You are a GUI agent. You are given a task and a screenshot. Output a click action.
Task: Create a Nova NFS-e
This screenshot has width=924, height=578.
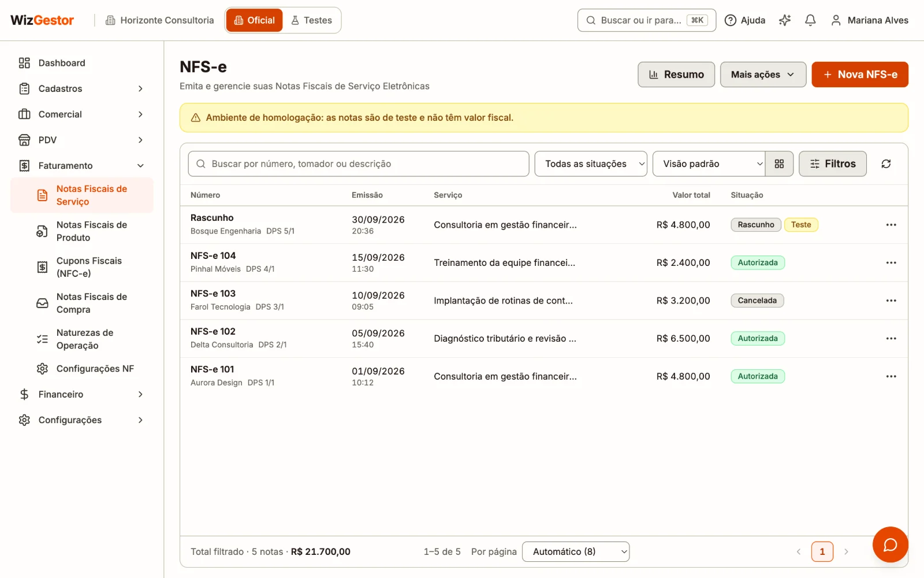tap(859, 75)
